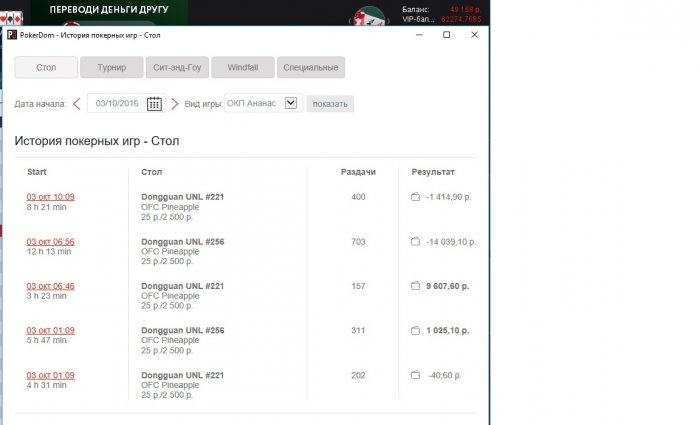Open 03 окт 01:09 link lasting 4 h 31 min
Viewport: 700px width, 425px height.
(50, 375)
